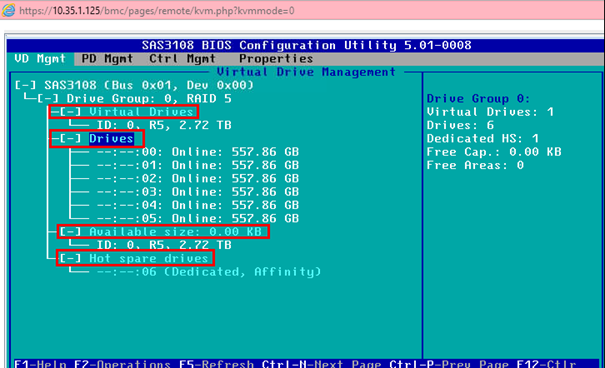605x368 pixels.
Task: Click the Ctrl-N-Next Page hint
Action: [321, 364]
